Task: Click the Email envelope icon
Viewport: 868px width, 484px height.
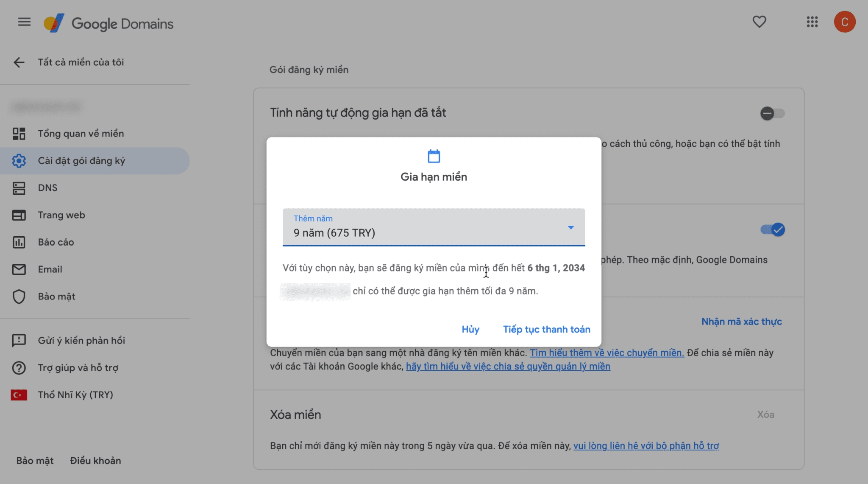Action: click(x=19, y=269)
